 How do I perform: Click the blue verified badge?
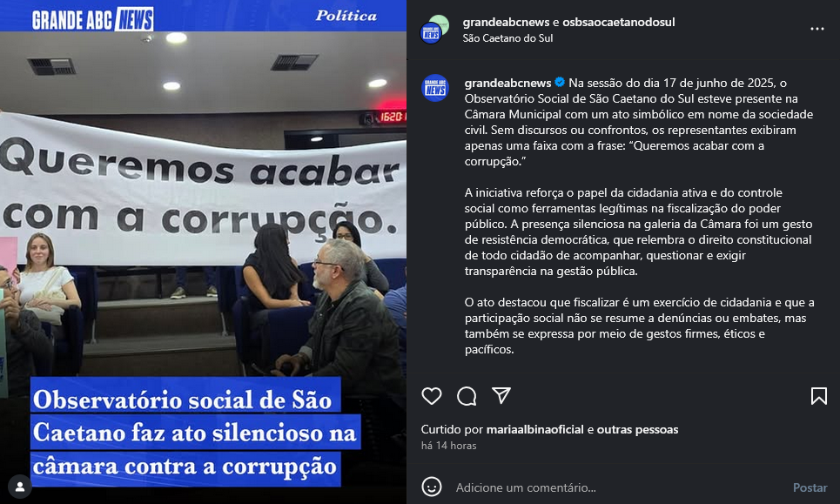[560, 83]
